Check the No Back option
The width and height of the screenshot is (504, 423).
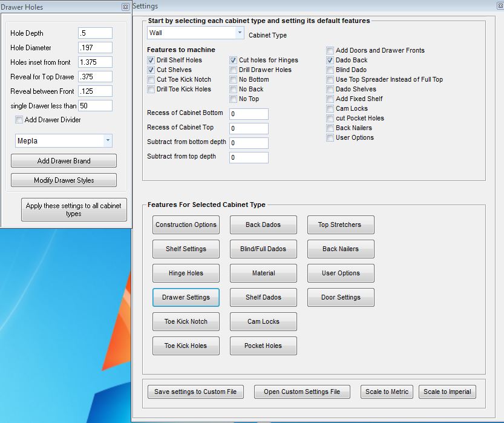pyautogui.click(x=233, y=89)
